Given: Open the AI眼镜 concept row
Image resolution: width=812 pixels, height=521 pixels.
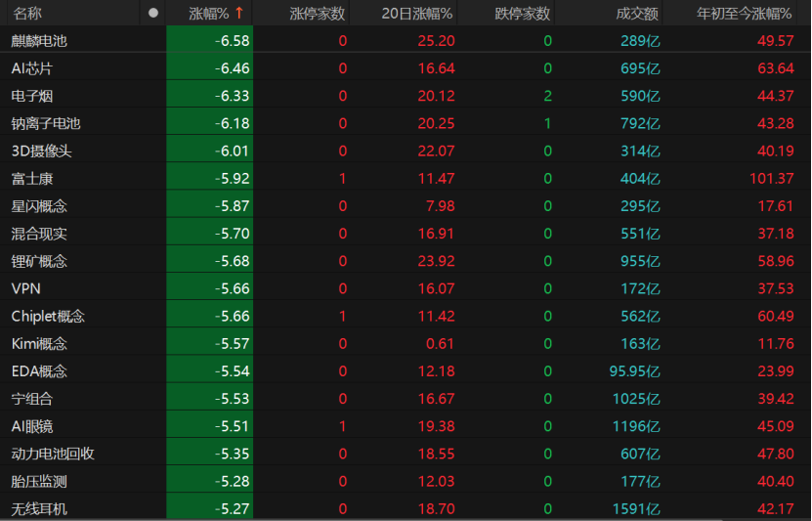Looking at the screenshot, I should [x=32, y=426].
